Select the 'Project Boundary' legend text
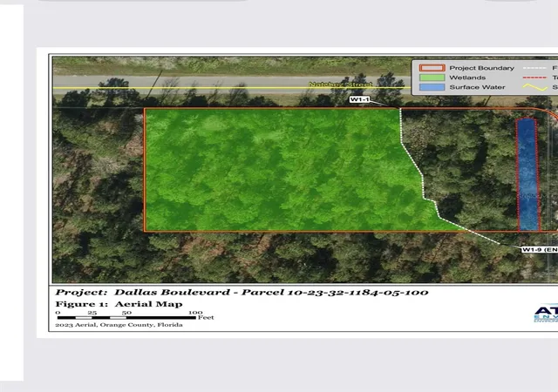This screenshot has width=558, height=392. [x=481, y=68]
